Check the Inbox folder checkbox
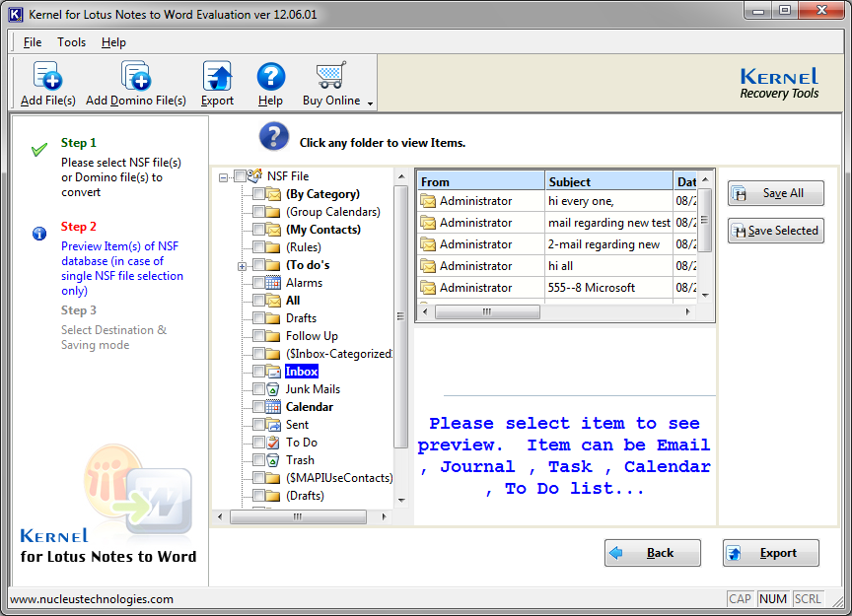Screen dimensions: 852x616 pos(258,372)
